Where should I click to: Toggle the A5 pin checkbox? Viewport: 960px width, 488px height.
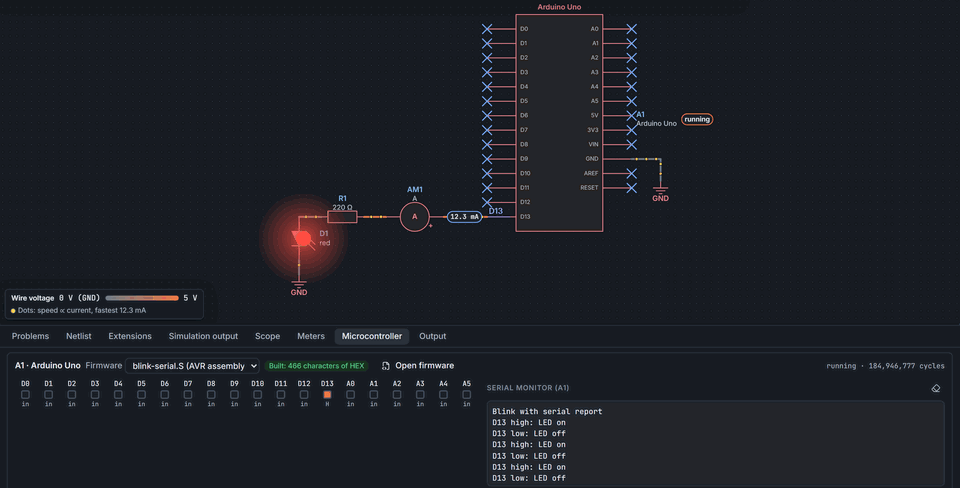click(x=467, y=395)
